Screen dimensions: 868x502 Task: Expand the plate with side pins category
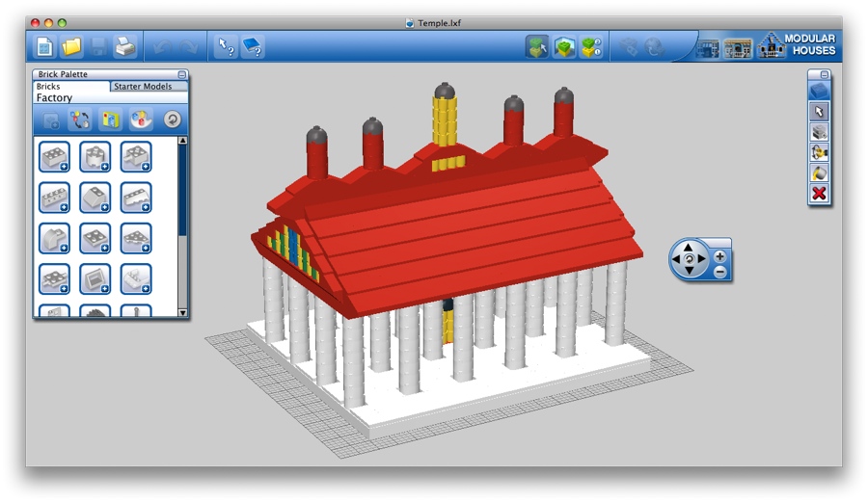(54, 279)
